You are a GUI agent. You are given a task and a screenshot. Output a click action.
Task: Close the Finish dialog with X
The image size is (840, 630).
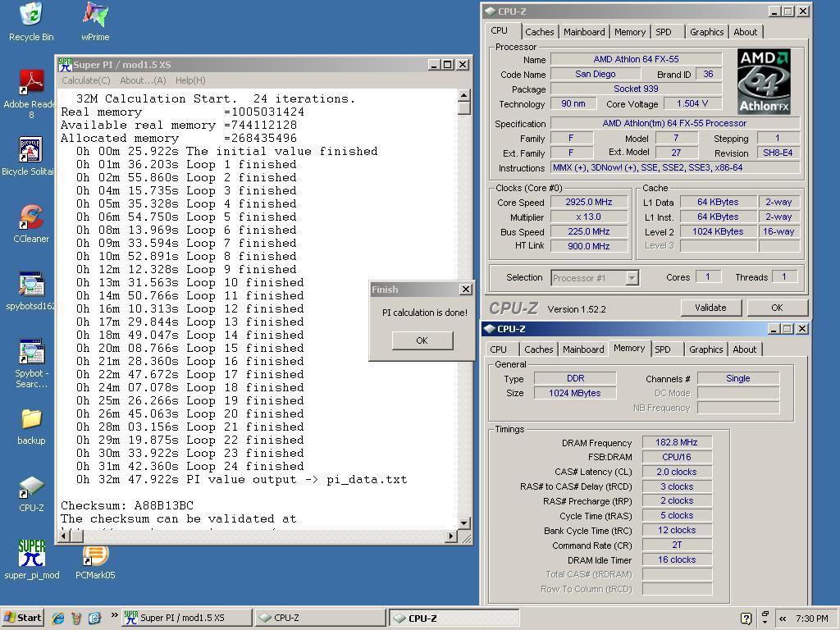pos(466,290)
